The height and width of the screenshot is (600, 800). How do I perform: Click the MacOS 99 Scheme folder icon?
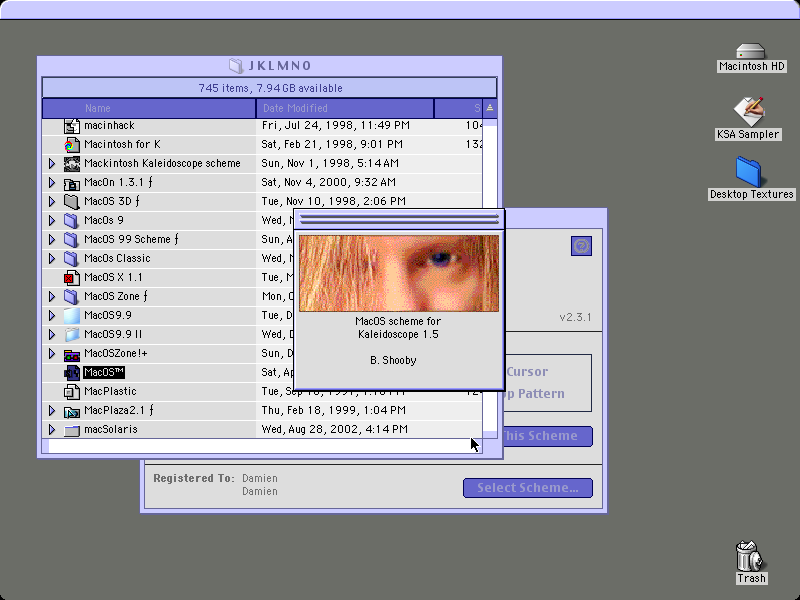pos(71,239)
